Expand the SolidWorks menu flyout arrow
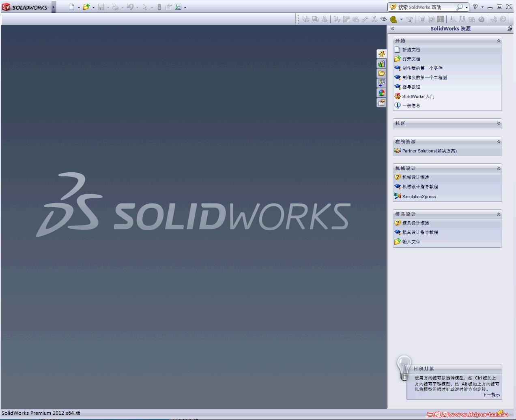 (x=54, y=7)
